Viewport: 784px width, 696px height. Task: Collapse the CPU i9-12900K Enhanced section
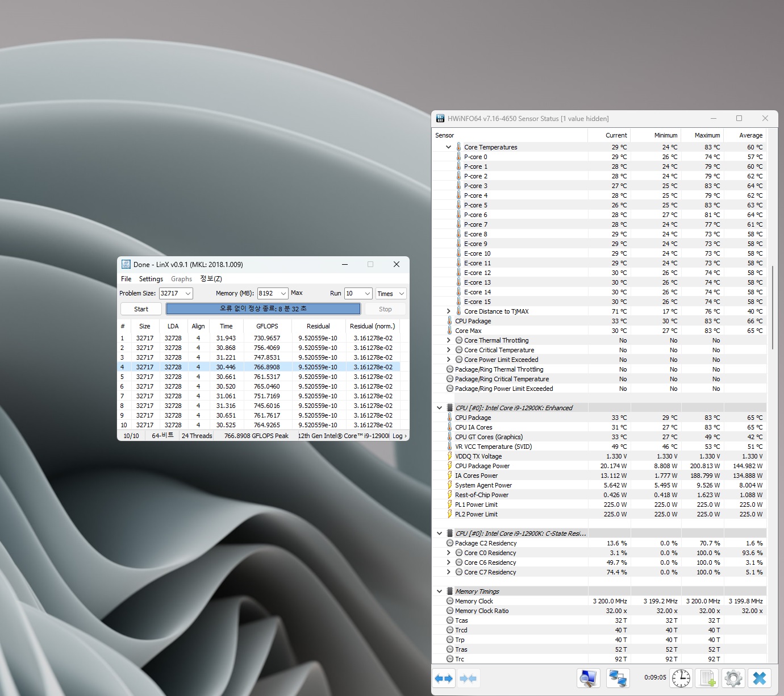pyautogui.click(x=439, y=408)
